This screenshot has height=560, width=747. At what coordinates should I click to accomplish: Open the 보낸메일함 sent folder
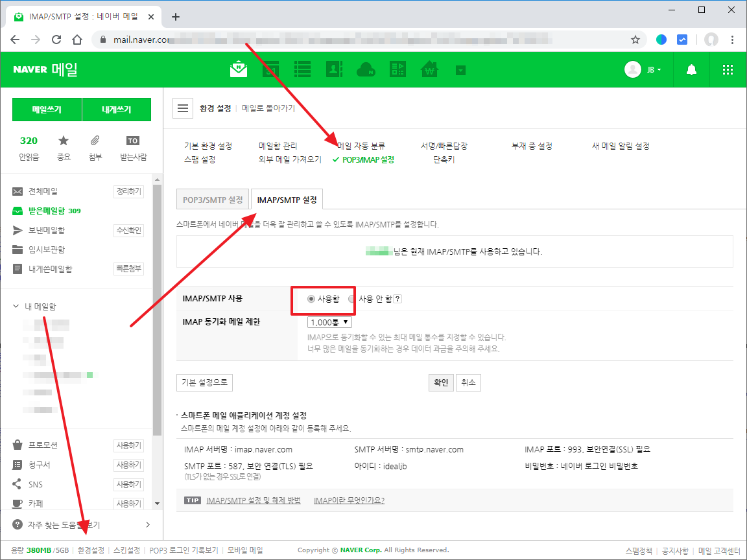tap(46, 231)
